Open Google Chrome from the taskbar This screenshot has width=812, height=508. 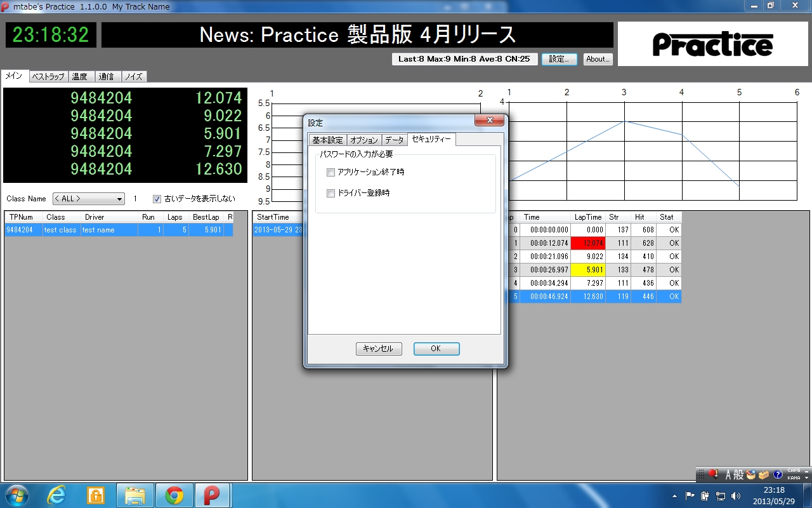(173, 495)
